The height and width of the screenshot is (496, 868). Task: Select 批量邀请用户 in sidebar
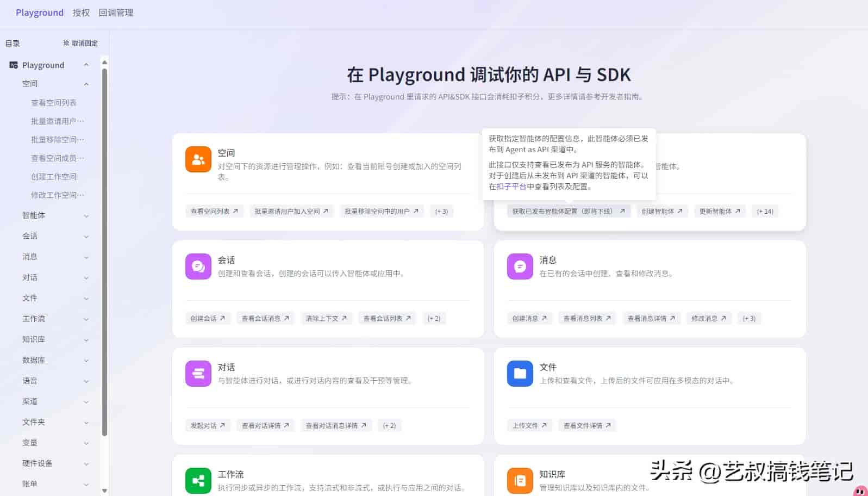point(58,121)
